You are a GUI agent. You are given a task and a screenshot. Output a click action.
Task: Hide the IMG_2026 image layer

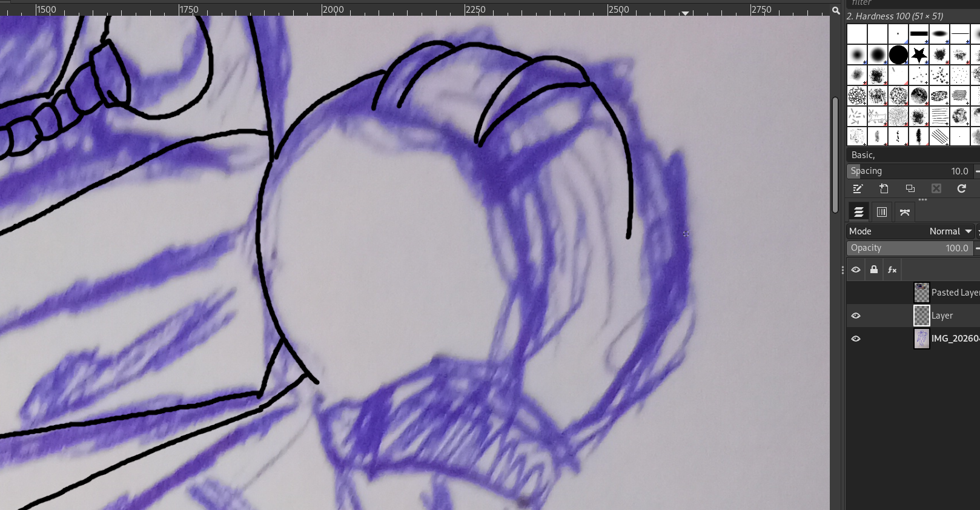click(x=856, y=339)
